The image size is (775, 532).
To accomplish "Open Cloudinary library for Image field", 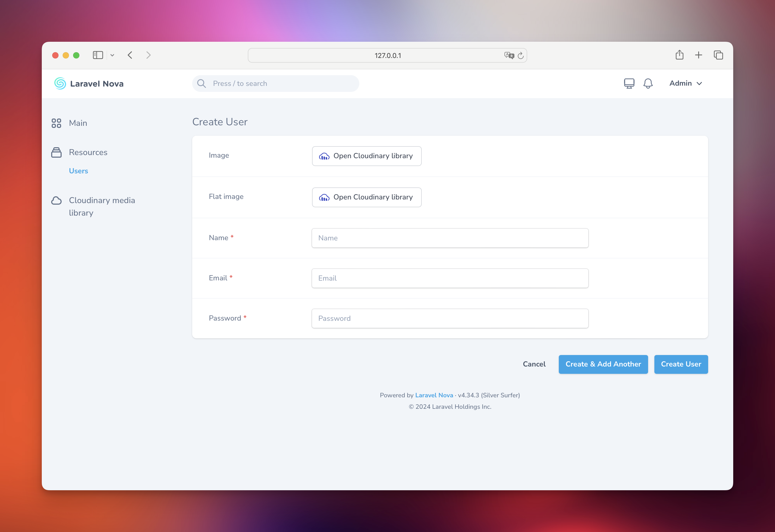I will tap(366, 156).
